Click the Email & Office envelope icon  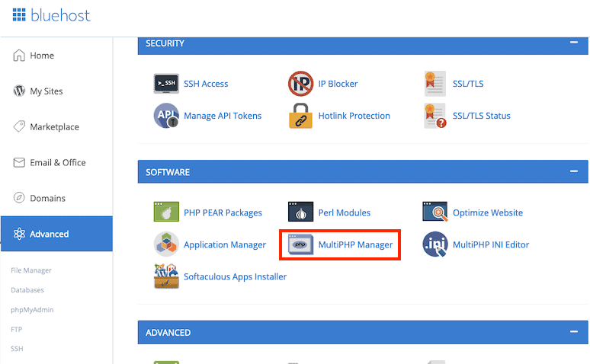(x=19, y=162)
